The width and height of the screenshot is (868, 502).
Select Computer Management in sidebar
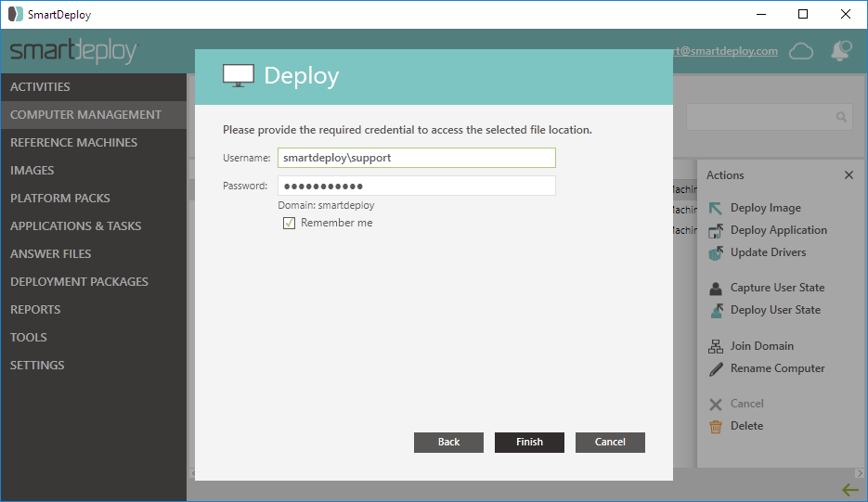94,114
